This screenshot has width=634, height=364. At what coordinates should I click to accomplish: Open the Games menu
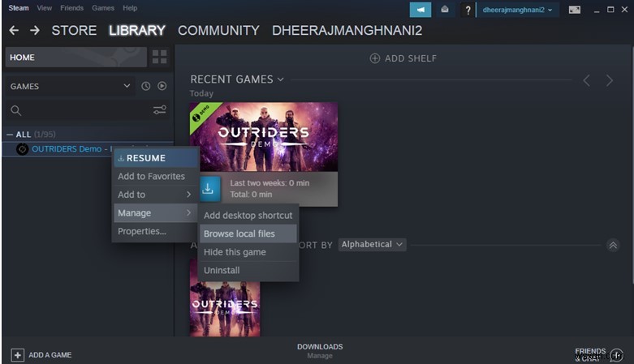coord(103,8)
